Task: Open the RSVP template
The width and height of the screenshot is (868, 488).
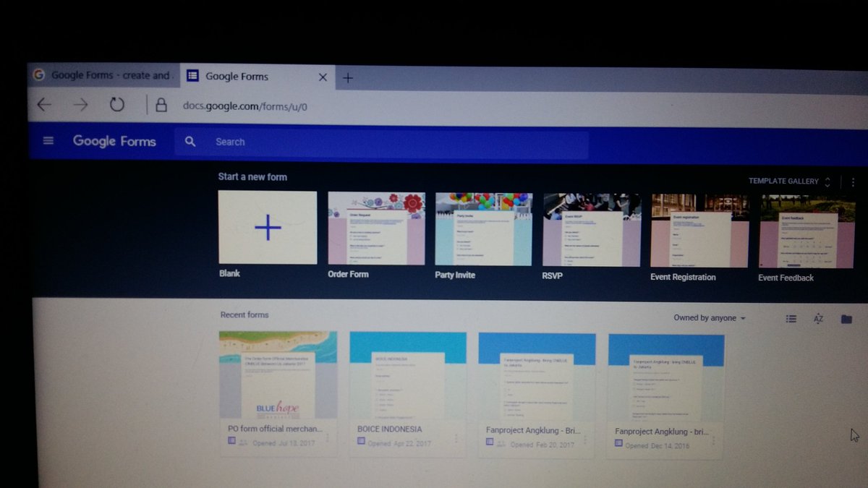Action: 591,230
